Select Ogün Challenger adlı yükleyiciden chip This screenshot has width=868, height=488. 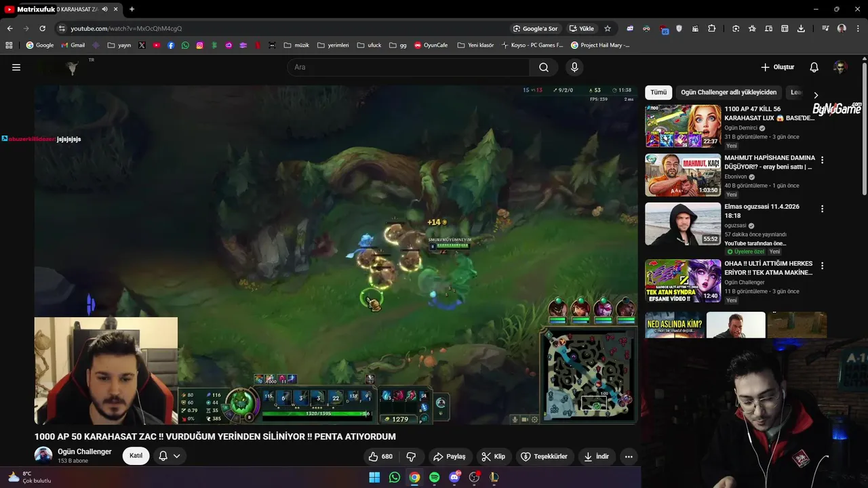728,92
